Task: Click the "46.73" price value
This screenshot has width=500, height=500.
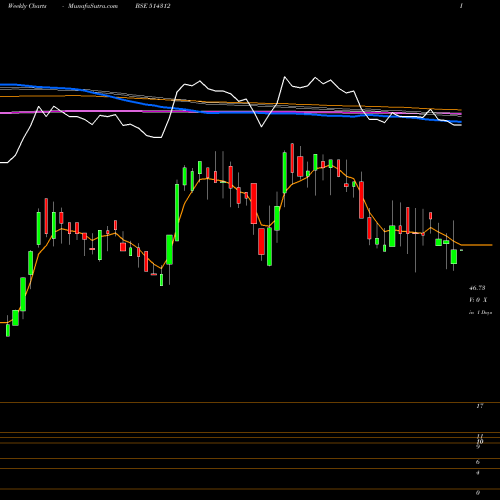Action: tap(477, 288)
